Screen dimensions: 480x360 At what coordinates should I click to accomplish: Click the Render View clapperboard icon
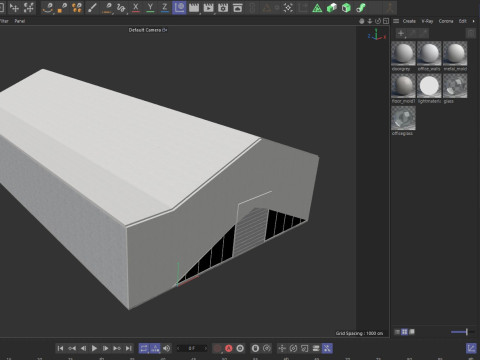(x=194, y=8)
